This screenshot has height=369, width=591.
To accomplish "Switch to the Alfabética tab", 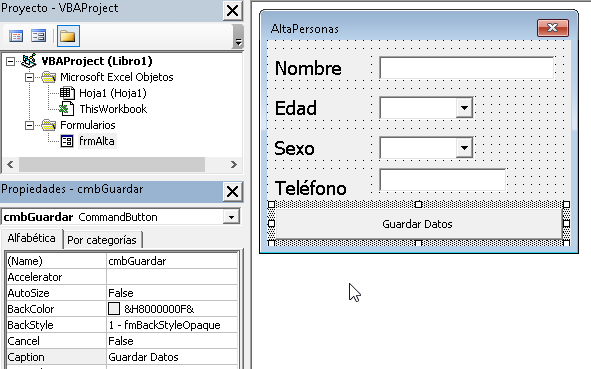I will pyautogui.click(x=32, y=238).
